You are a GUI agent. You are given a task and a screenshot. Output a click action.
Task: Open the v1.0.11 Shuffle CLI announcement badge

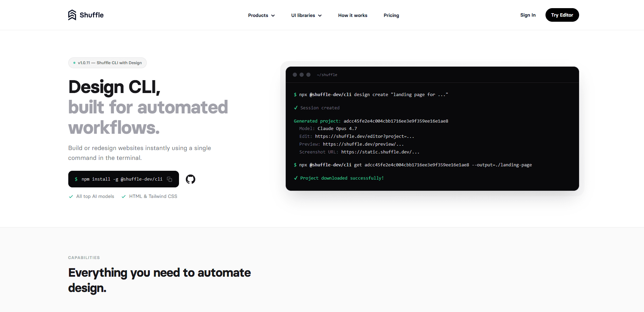(107, 63)
